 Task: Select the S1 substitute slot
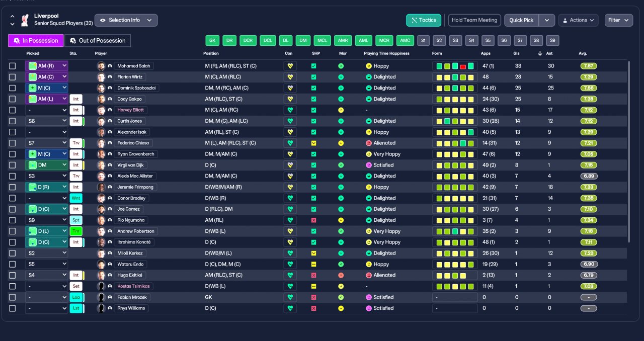click(x=423, y=41)
